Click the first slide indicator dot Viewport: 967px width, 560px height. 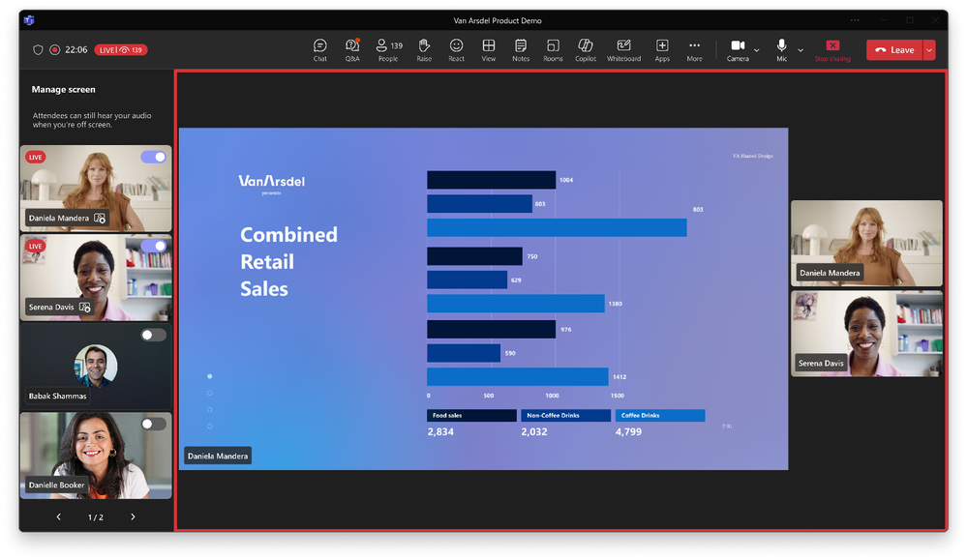click(210, 376)
